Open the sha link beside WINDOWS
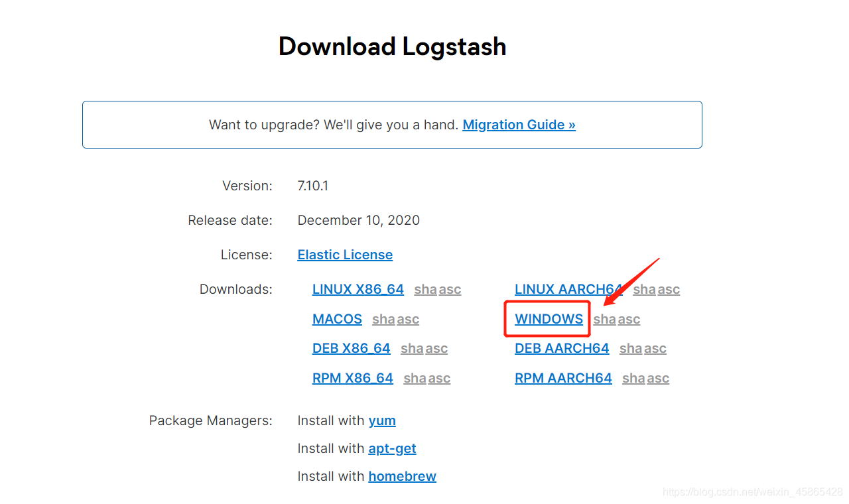849x504 pixels. point(604,319)
